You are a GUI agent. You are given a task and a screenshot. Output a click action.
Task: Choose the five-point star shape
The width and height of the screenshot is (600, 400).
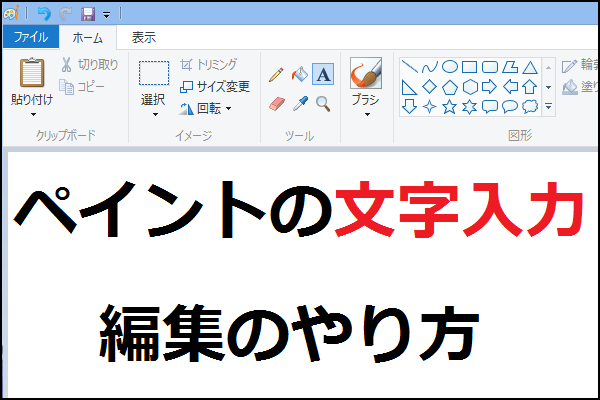450,106
